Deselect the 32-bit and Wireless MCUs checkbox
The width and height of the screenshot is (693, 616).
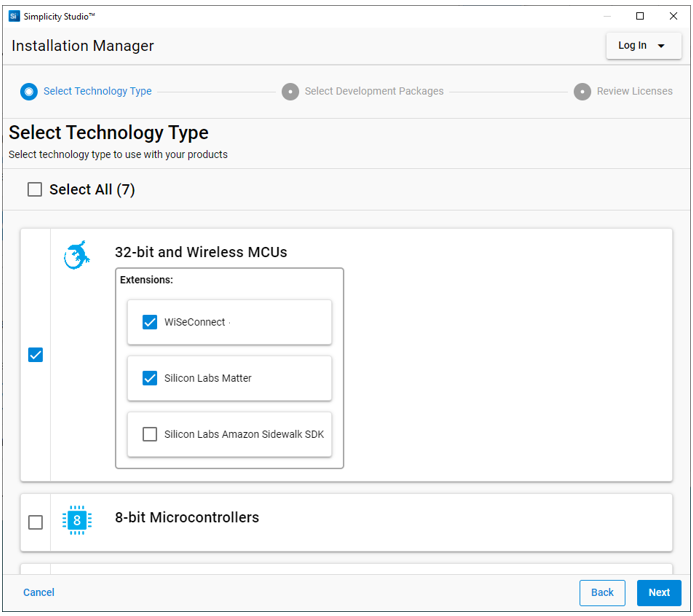click(36, 355)
